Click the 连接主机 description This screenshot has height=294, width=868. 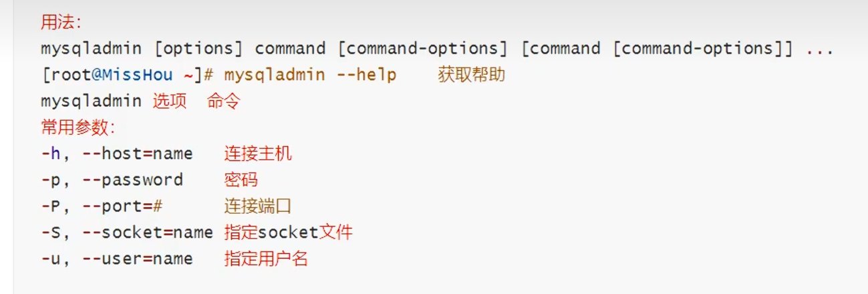click(258, 154)
